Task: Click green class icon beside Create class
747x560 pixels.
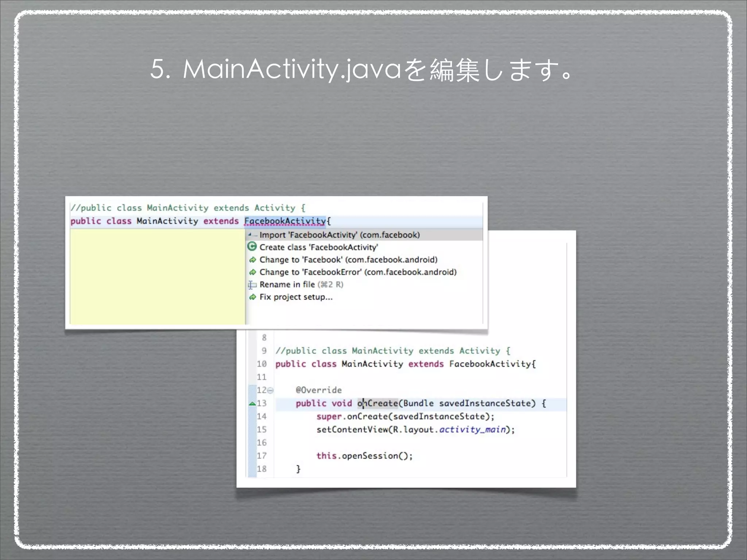Action: click(x=252, y=247)
